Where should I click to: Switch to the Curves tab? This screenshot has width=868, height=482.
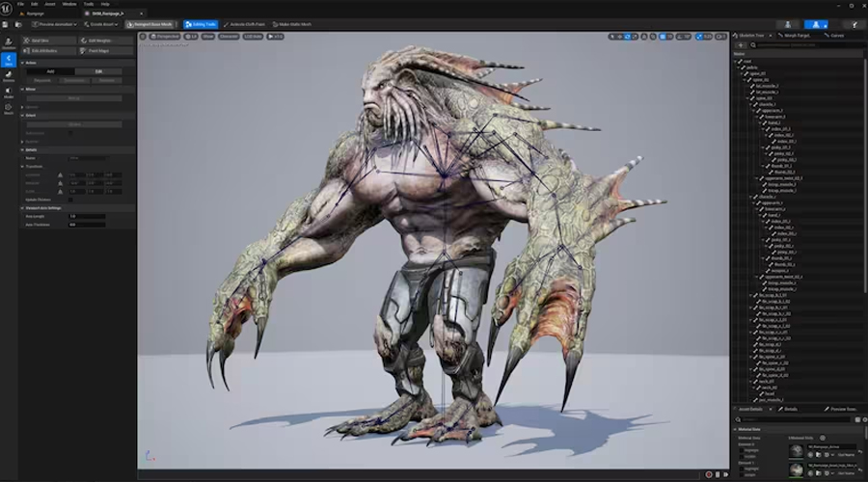pyautogui.click(x=835, y=35)
